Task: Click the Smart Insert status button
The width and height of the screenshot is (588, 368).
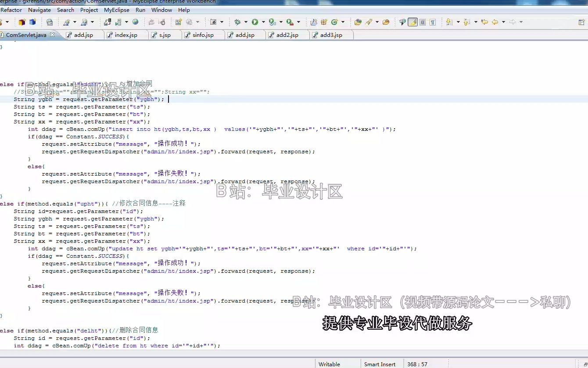Action: pos(380,364)
